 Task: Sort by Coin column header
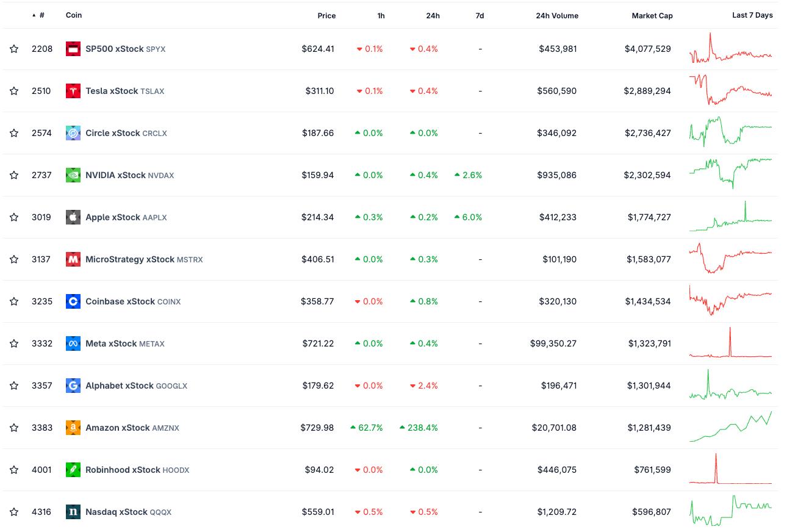pyautogui.click(x=74, y=15)
